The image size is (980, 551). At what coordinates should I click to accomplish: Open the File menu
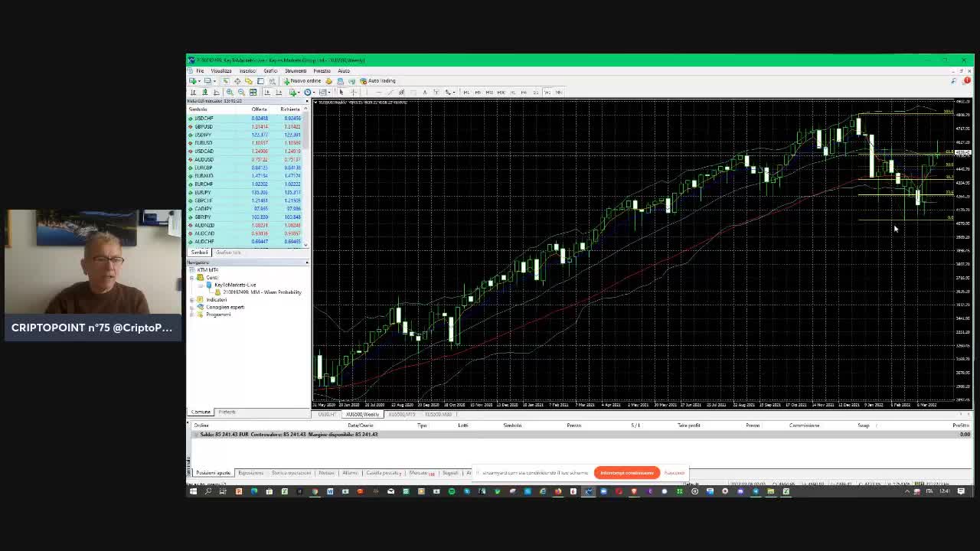click(200, 71)
